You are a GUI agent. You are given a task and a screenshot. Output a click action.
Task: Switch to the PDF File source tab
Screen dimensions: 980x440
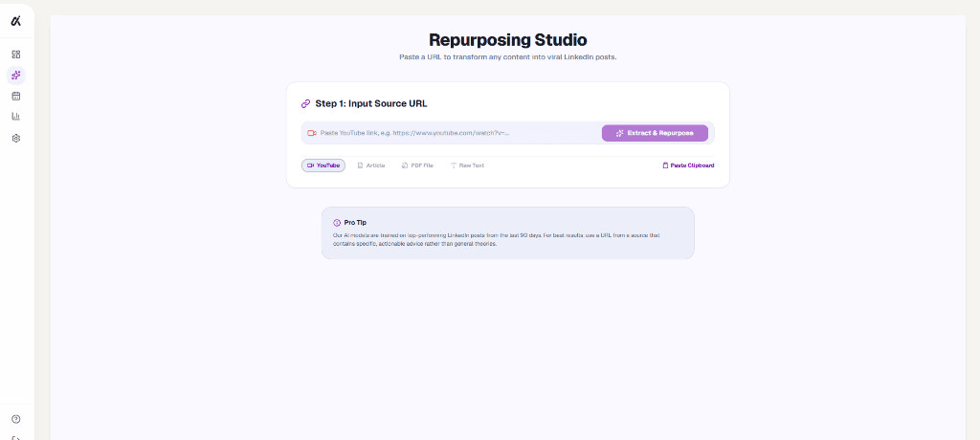417,165
